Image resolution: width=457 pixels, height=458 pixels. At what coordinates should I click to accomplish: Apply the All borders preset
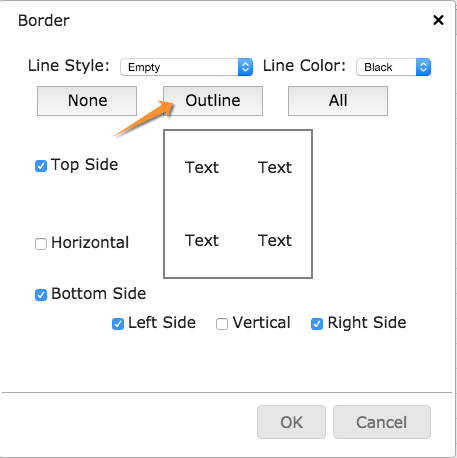pos(338,101)
